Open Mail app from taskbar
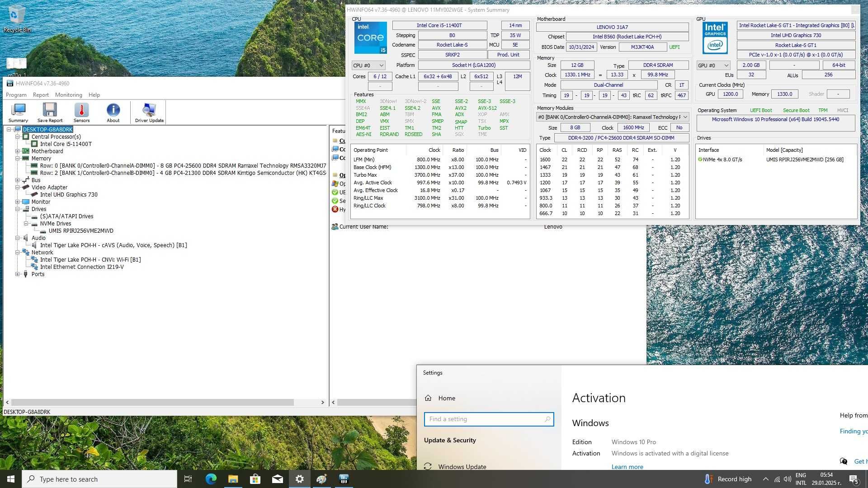868x488 pixels. pos(277,479)
